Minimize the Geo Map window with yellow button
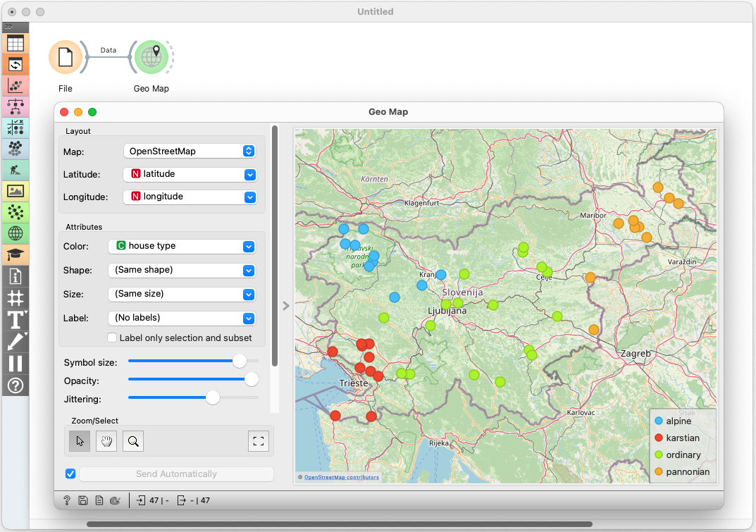The image size is (756, 532). [x=78, y=112]
